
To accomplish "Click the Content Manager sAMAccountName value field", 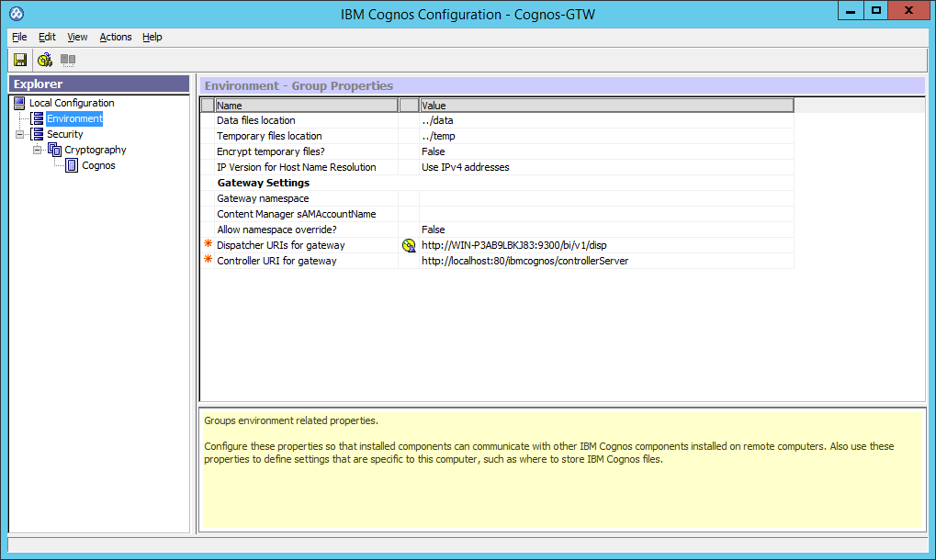I will point(606,214).
